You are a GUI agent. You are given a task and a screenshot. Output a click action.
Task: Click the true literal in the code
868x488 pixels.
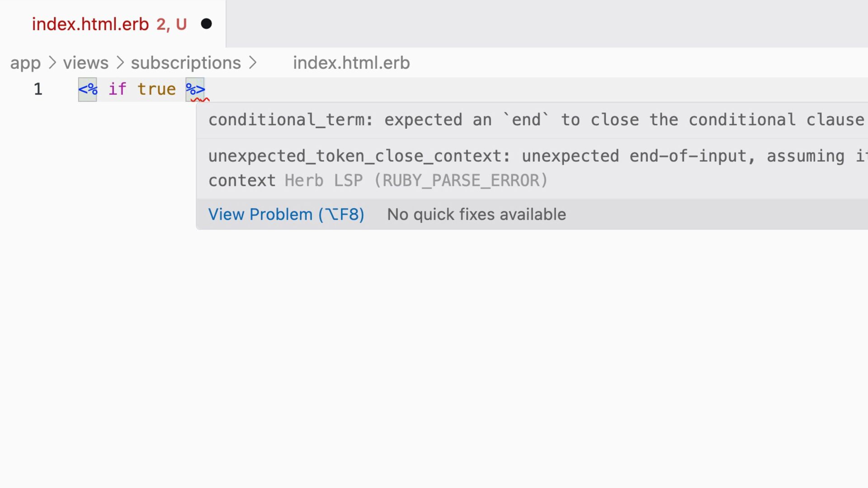point(156,89)
